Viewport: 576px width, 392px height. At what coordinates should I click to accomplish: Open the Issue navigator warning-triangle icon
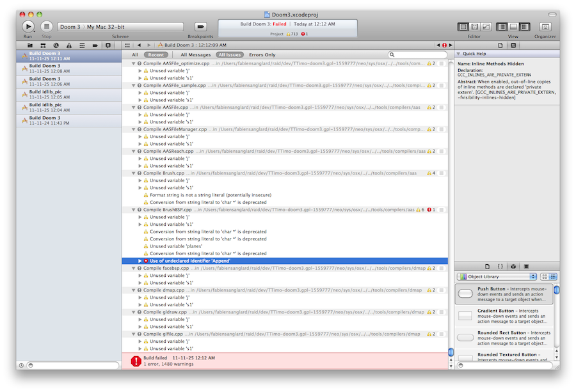[69, 45]
